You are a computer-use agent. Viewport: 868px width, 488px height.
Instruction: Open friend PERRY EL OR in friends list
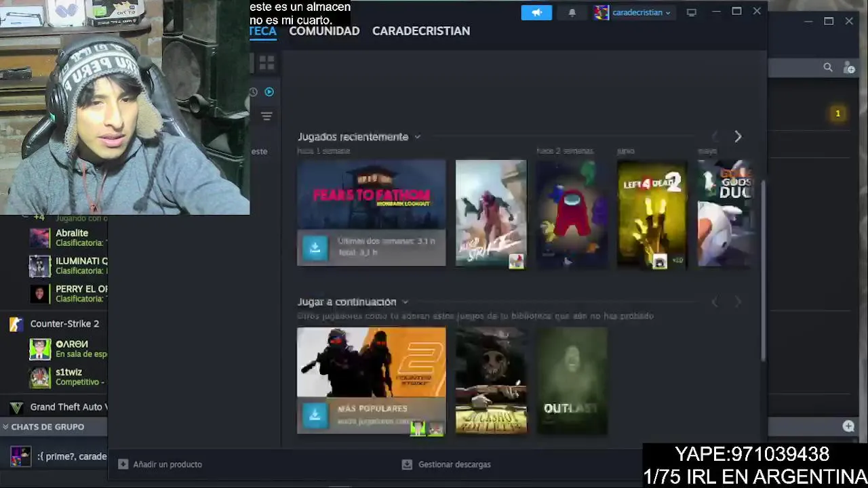click(x=68, y=293)
